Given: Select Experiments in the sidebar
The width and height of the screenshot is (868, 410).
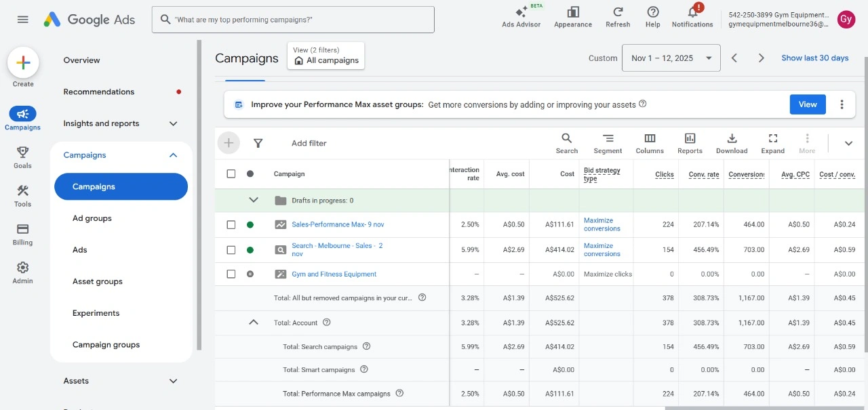Looking at the screenshot, I should 96,313.
